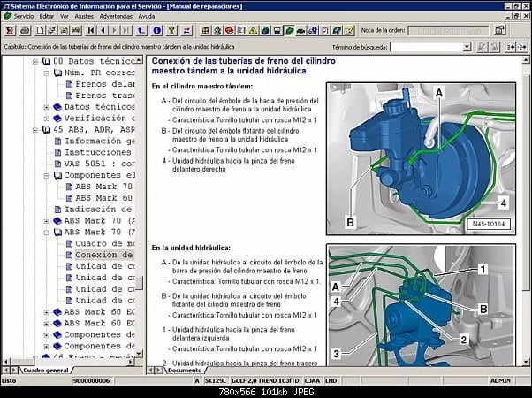Click the yellow dotted question mark icon
The width and height of the screenshot is (532, 398).
tap(349, 31)
